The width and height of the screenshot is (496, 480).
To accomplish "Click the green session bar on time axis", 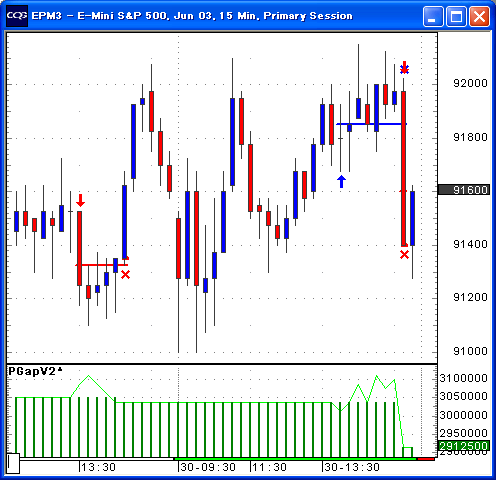I will tap(295, 459).
